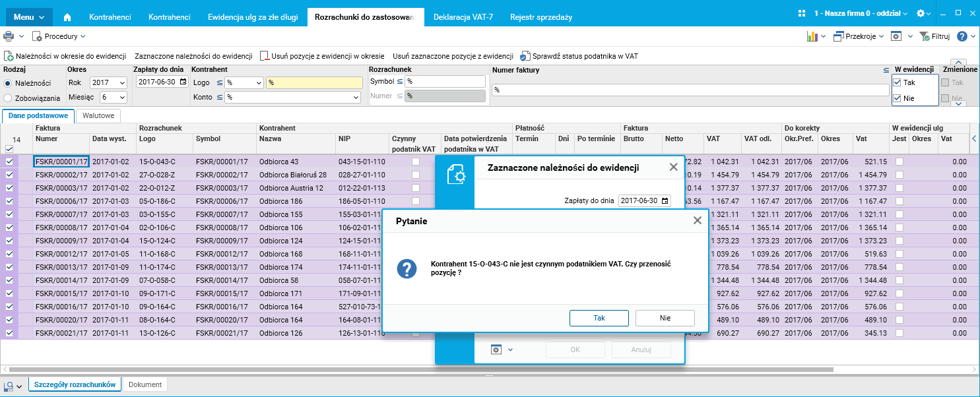Expand the Konto % combo box
This screenshot has width=980, height=397.
click(355, 97)
